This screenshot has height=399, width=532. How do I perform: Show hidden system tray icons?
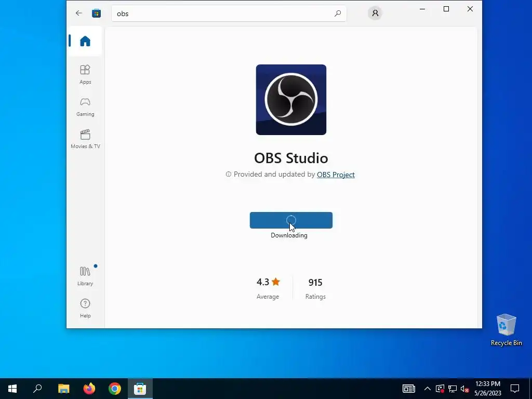point(427,389)
